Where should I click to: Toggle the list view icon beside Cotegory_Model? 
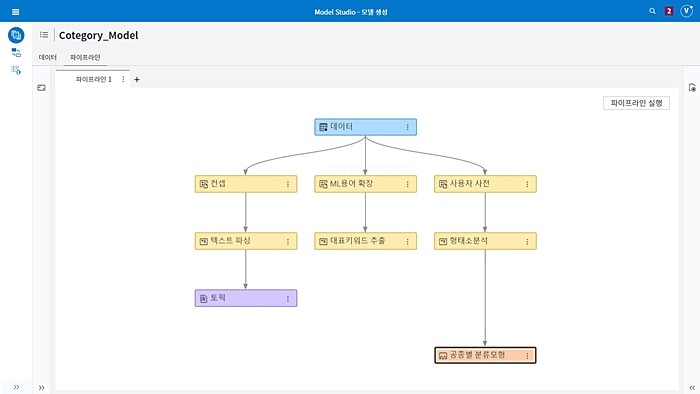pyautogui.click(x=44, y=35)
